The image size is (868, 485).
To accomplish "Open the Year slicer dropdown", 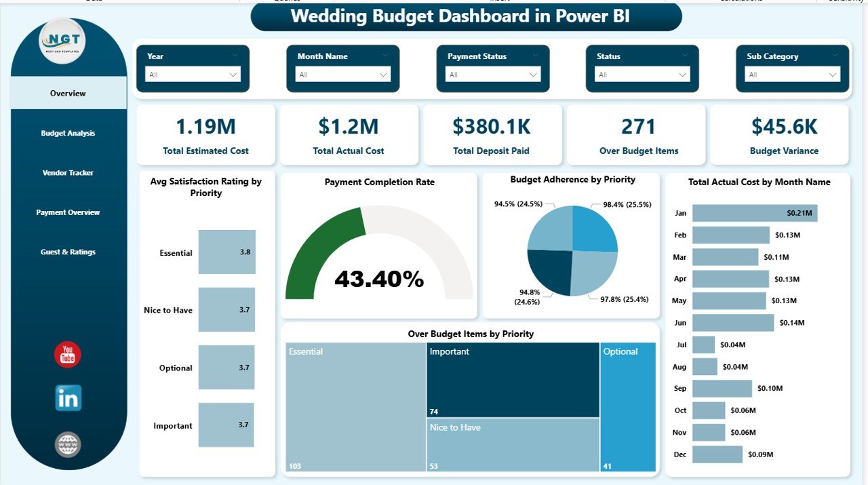I will 233,75.
